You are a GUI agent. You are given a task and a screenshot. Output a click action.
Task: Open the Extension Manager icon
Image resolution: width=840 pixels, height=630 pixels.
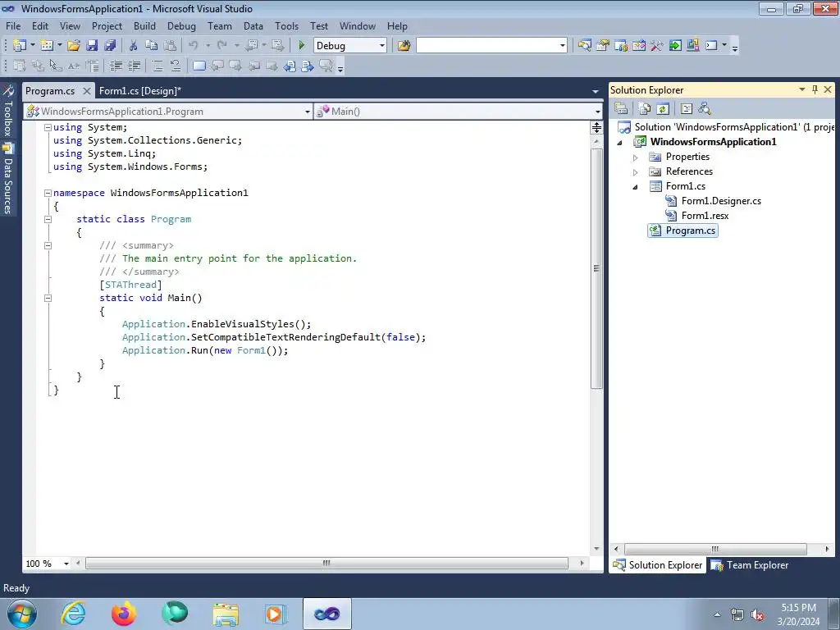[693, 46]
